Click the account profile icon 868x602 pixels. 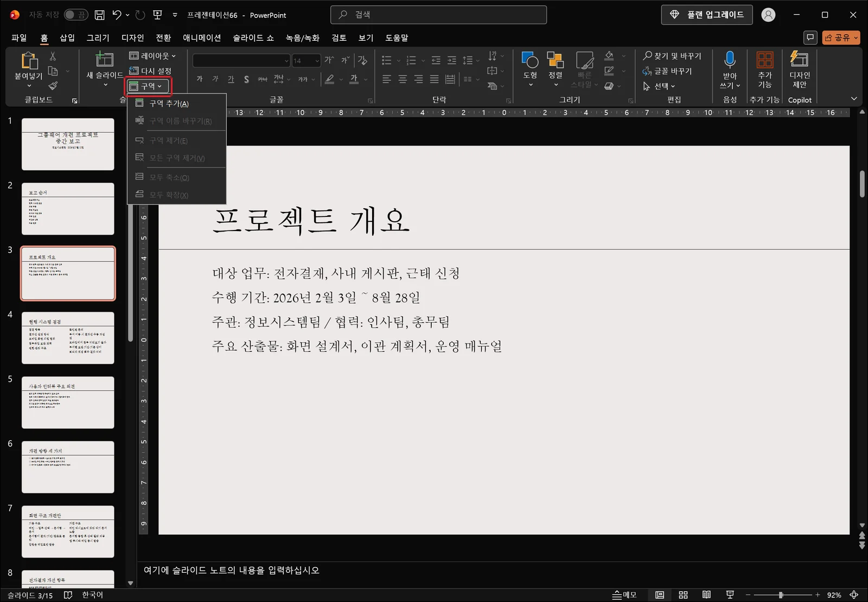pos(768,15)
